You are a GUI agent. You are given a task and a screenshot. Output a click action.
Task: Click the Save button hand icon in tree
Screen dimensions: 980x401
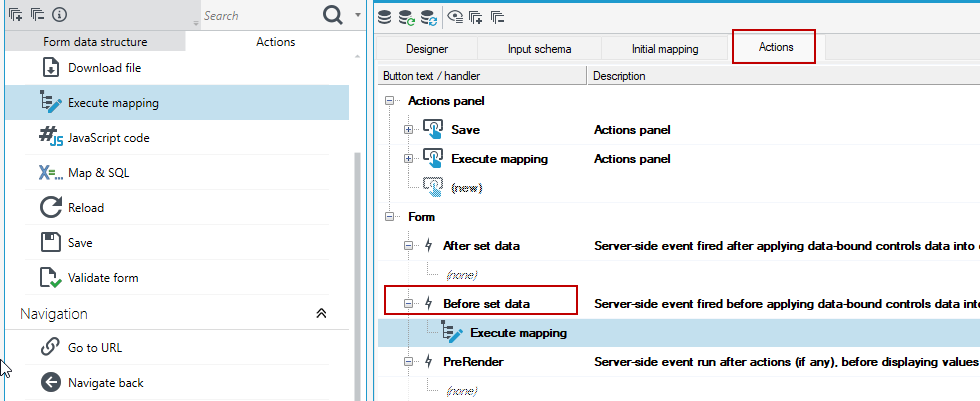coord(433,130)
